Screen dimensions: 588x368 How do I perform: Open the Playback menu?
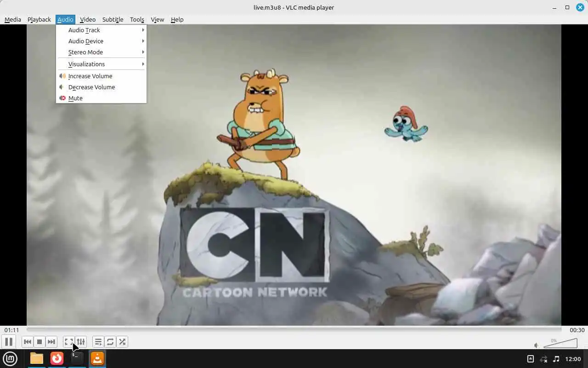pos(39,19)
